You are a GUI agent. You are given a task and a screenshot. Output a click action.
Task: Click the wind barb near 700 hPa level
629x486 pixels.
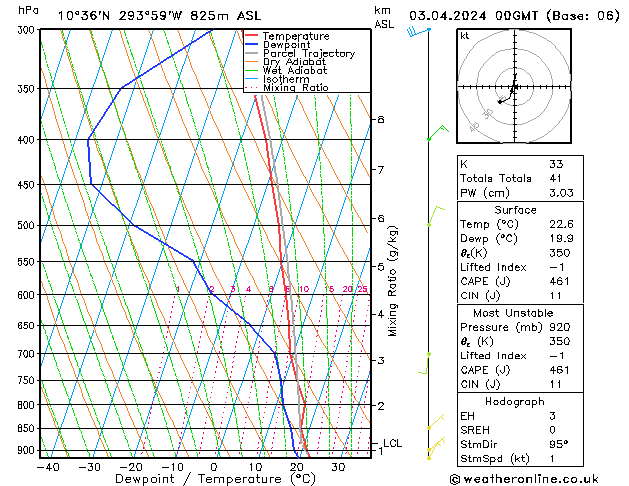pos(424,363)
